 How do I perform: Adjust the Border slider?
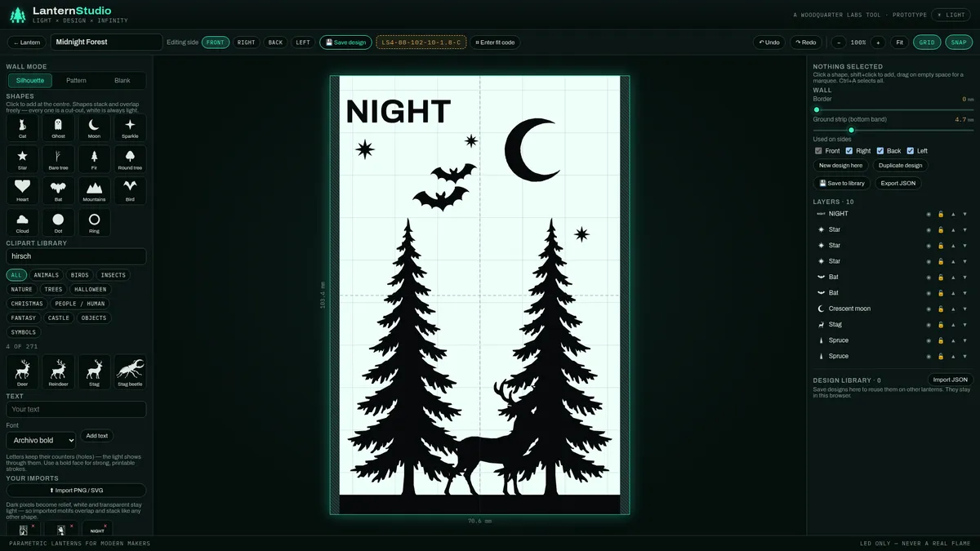click(893, 109)
